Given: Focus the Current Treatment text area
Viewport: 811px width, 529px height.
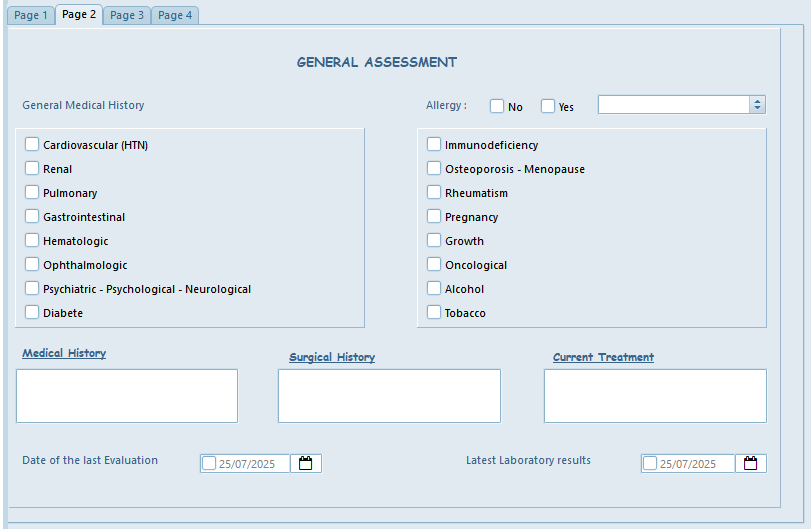Looking at the screenshot, I should [655, 396].
